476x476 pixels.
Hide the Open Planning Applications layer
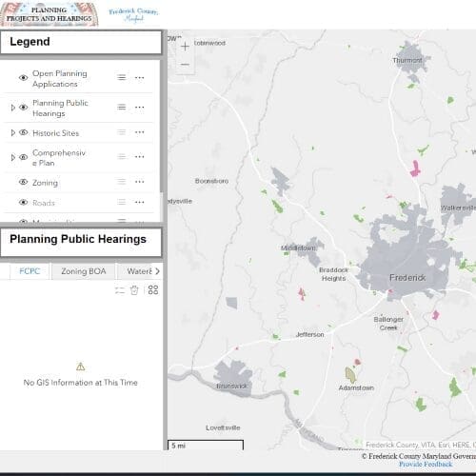[x=23, y=78]
